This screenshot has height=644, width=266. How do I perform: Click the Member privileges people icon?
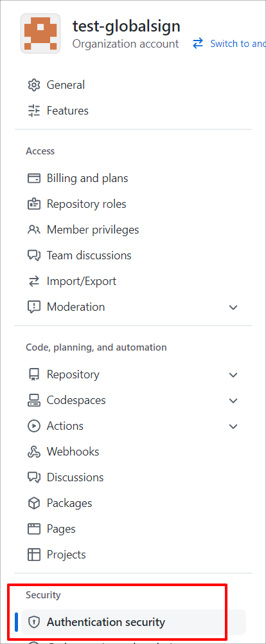coord(33,230)
